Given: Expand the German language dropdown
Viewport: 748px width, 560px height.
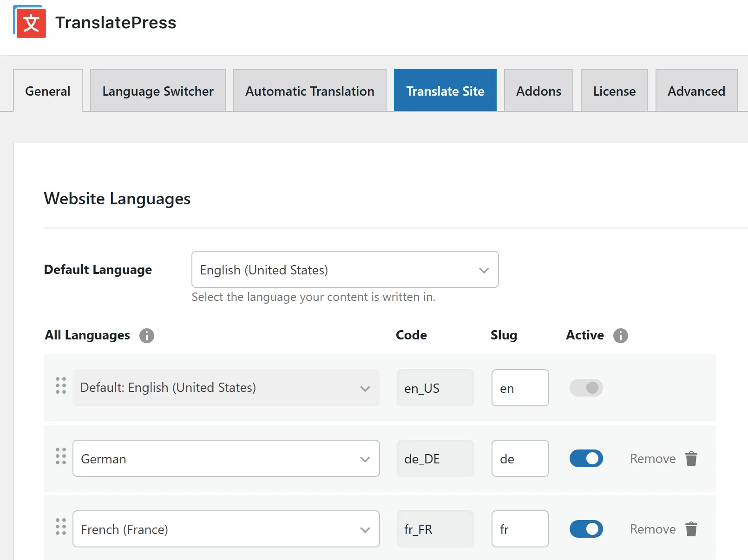Looking at the screenshot, I should pyautogui.click(x=226, y=459).
